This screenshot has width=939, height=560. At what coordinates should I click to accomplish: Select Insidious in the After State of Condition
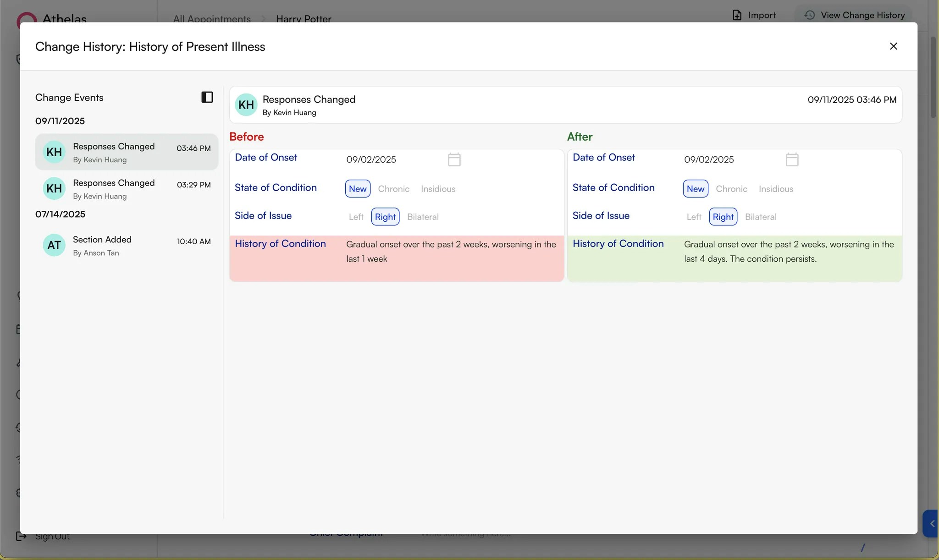pos(776,189)
